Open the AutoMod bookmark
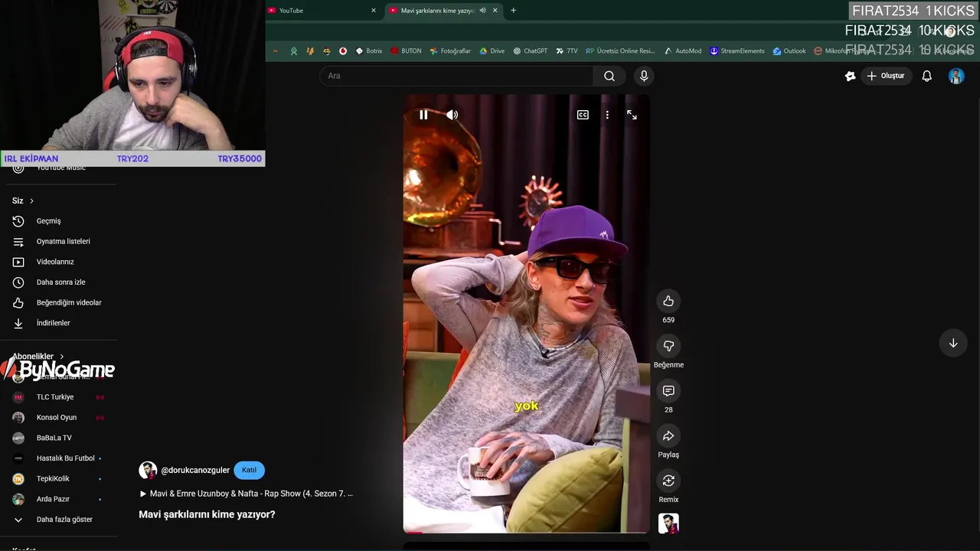980x551 pixels. click(682, 51)
